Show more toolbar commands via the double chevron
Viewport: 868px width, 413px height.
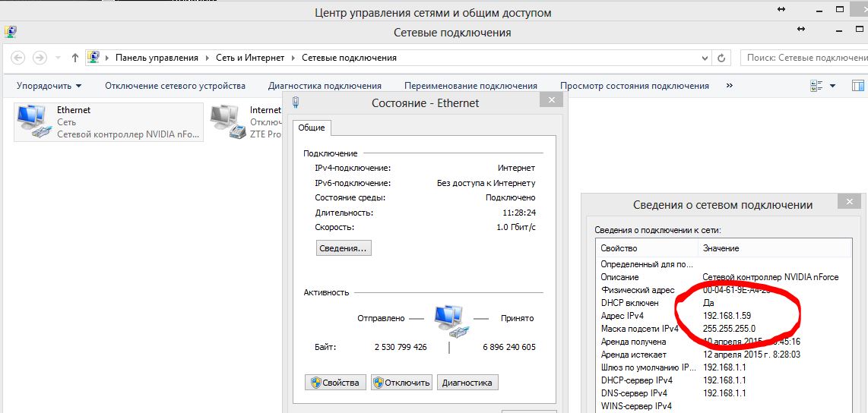pyautogui.click(x=730, y=86)
